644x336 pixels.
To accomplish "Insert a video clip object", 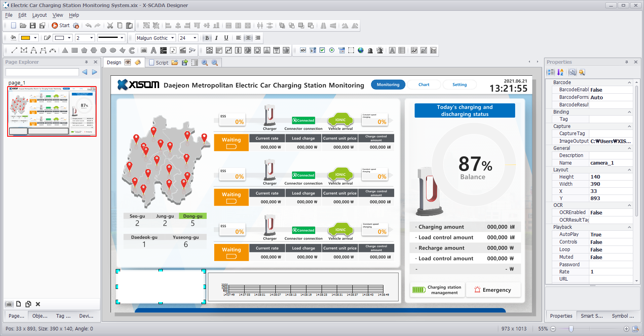I will tap(183, 50).
